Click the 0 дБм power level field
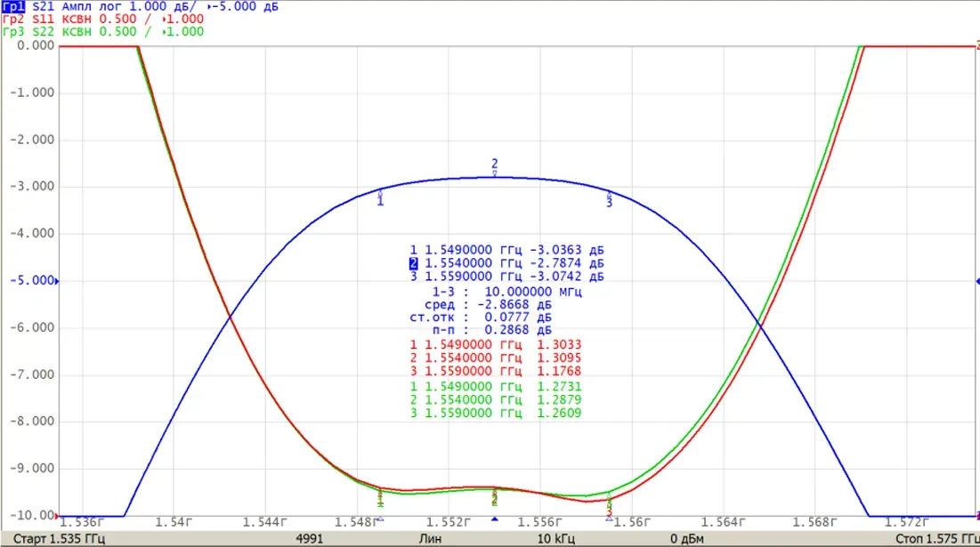980x547 pixels. tap(687, 538)
